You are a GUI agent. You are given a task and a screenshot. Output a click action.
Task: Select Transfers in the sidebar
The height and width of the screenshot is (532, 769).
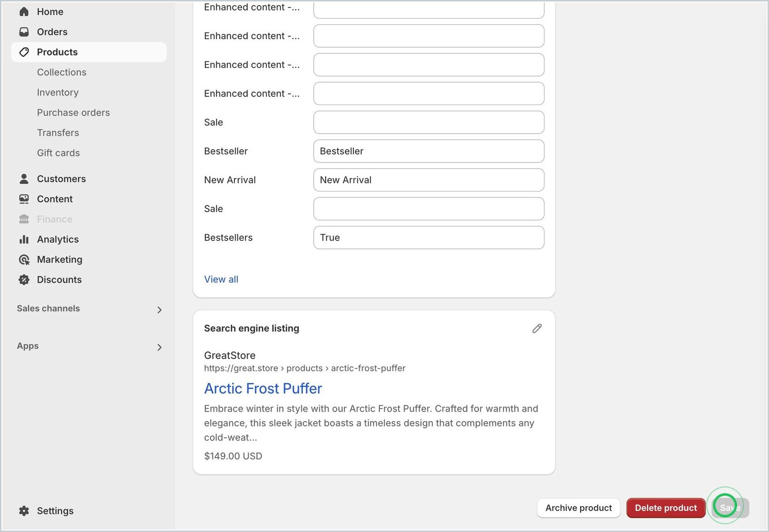click(x=58, y=133)
